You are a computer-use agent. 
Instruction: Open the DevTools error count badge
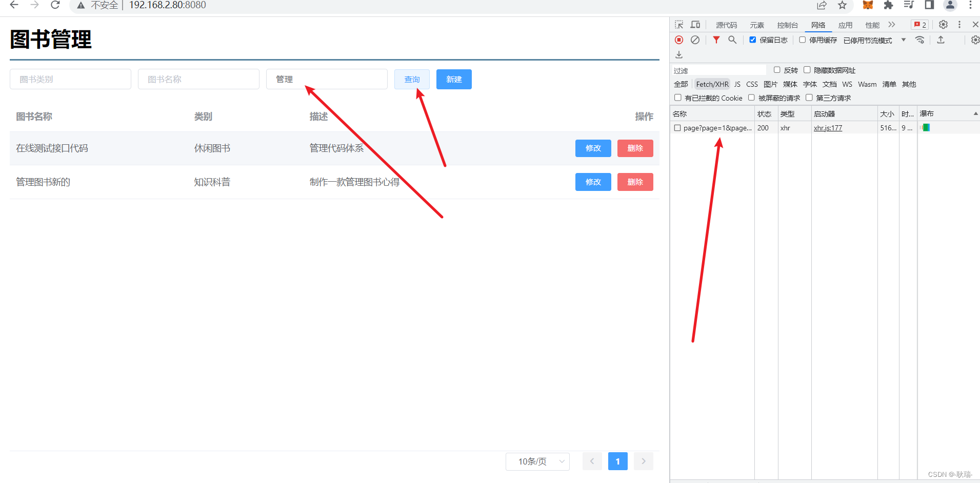pyautogui.click(x=920, y=25)
